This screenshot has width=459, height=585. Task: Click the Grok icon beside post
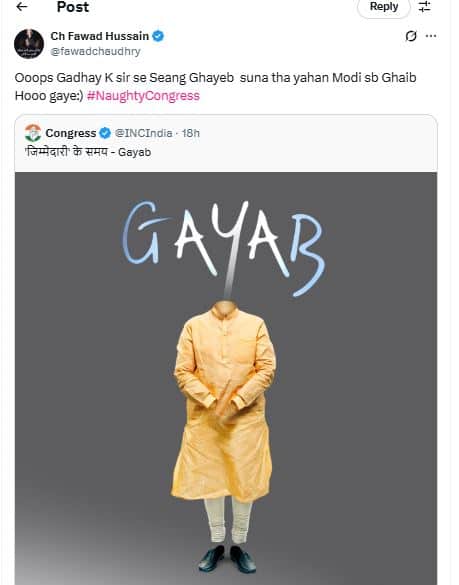point(411,36)
